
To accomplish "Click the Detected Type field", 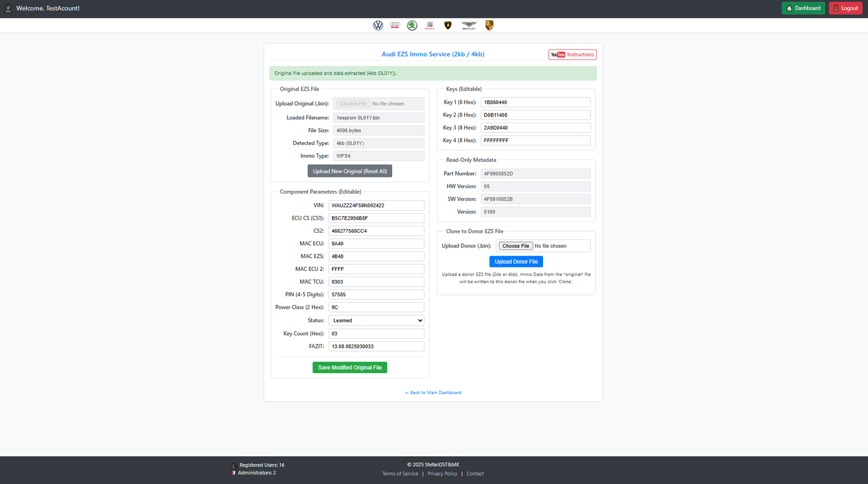I will tap(379, 143).
